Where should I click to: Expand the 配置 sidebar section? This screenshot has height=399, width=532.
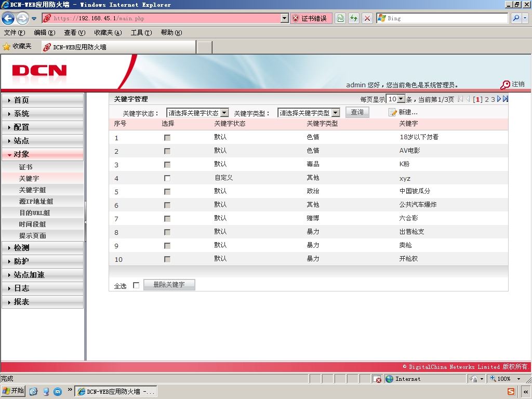pos(43,127)
